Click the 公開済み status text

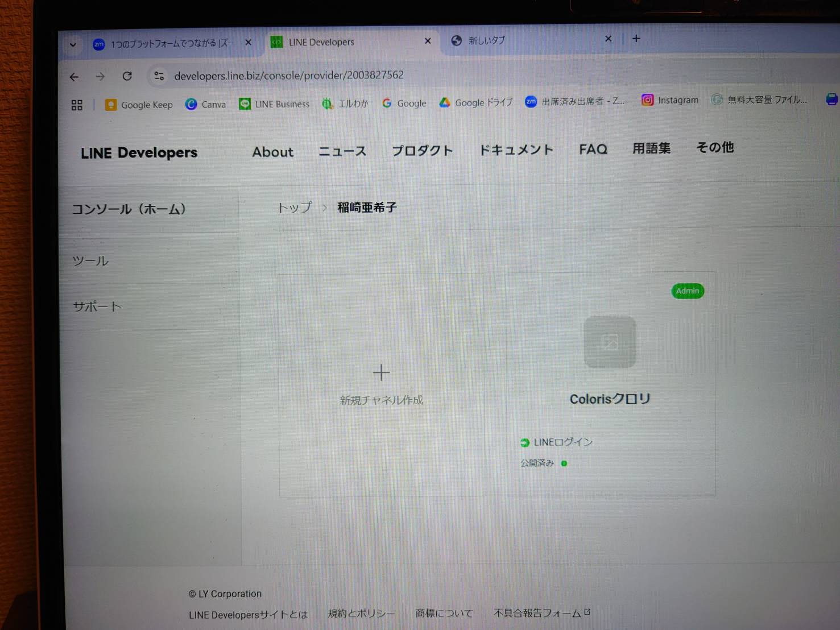537,463
